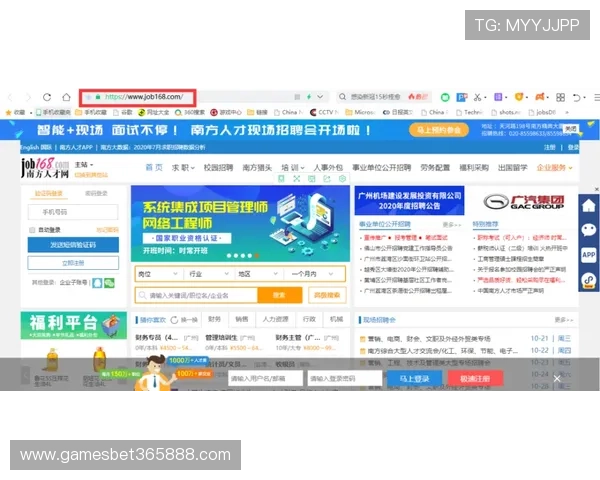Image resolution: width=600 pixels, height=480 pixels.
Task: Select the 人力资源 job category tab
Action: pyautogui.click(x=275, y=319)
